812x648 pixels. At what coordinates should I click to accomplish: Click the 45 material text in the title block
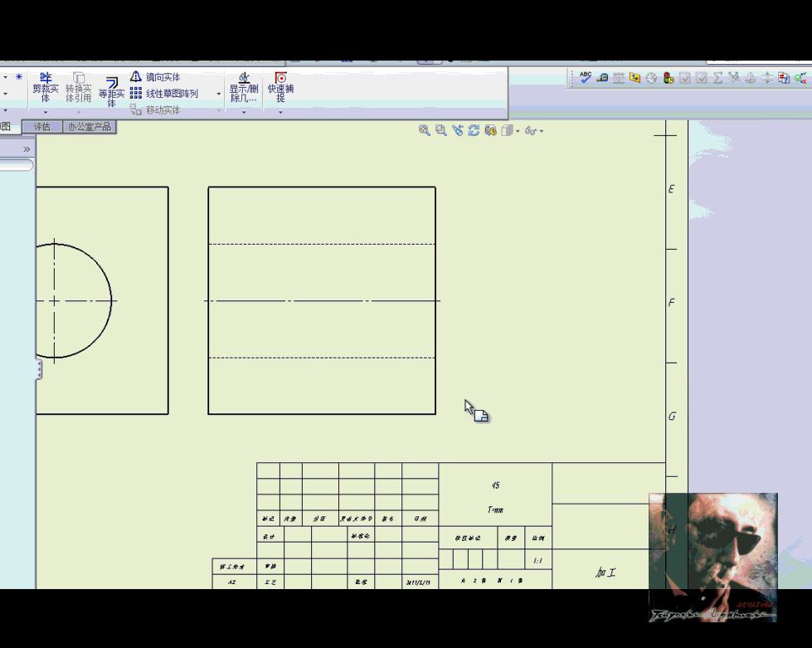point(496,485)
